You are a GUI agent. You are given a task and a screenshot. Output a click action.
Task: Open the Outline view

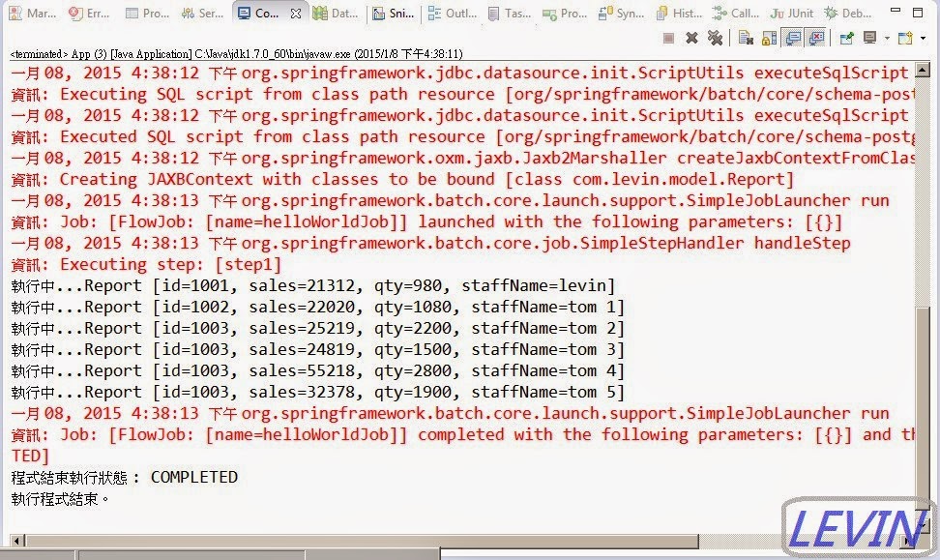[x=463, y=11]
